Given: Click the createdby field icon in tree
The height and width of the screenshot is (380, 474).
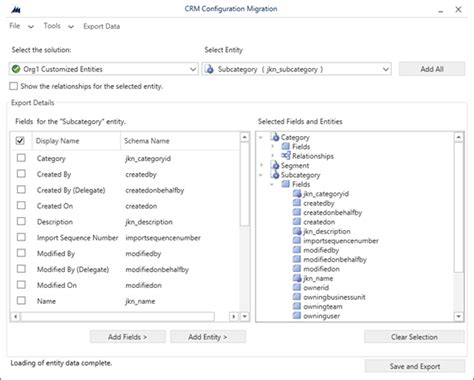Looking at the screenshot, I should (x=297, y=203).
